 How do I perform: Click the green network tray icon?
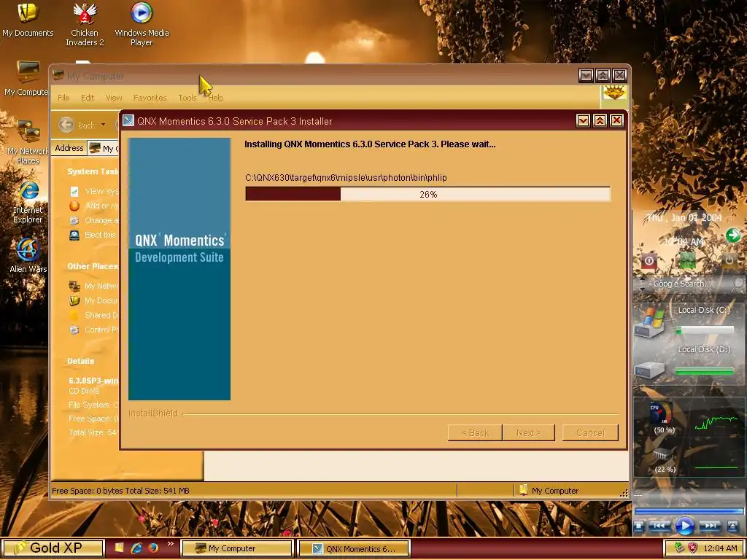(x=679, y=548)
